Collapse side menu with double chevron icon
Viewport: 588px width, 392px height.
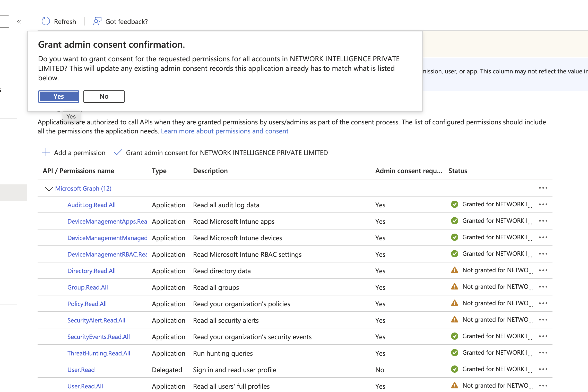(19, 22)
